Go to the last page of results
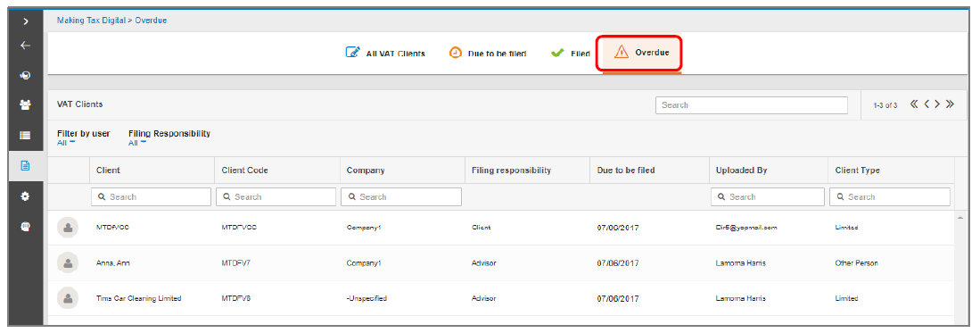Image resolution: width=980 pixels, height=333 pixels. [950, 104]
